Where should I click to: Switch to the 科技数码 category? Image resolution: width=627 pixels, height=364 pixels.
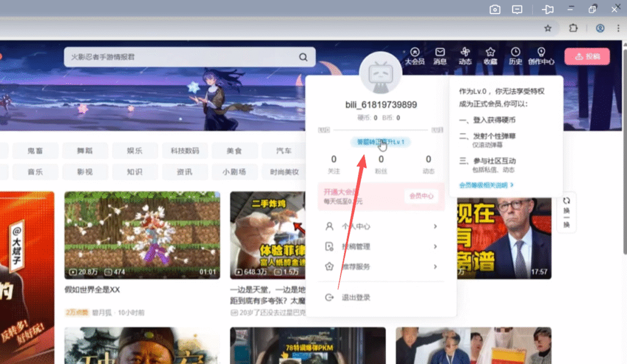pos(185,150)
